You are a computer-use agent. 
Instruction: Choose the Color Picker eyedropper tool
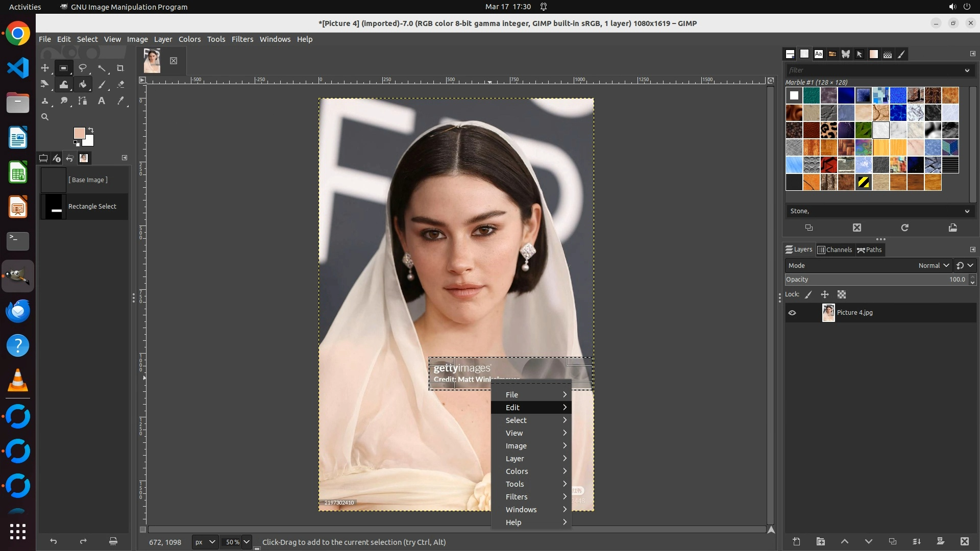coord(120,101)
